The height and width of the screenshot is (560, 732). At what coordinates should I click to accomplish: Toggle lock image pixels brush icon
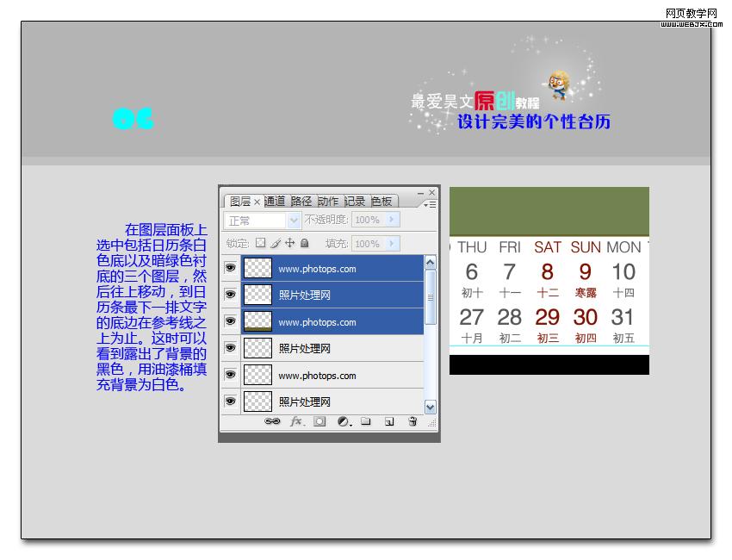(x=276, y=243)
